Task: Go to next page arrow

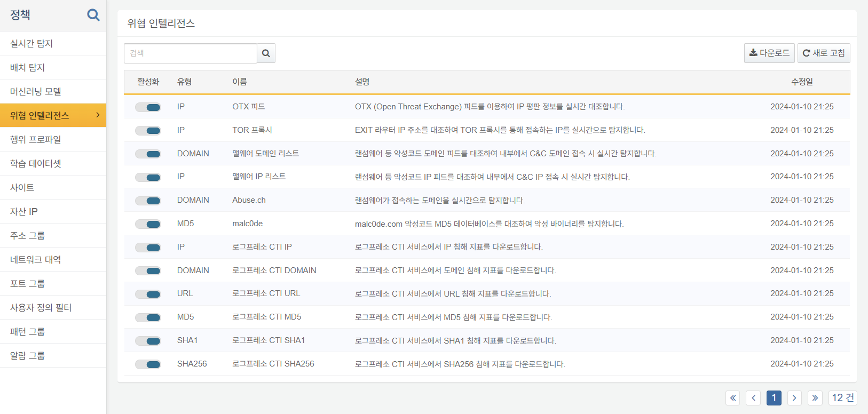Action: tap(794, 398)
